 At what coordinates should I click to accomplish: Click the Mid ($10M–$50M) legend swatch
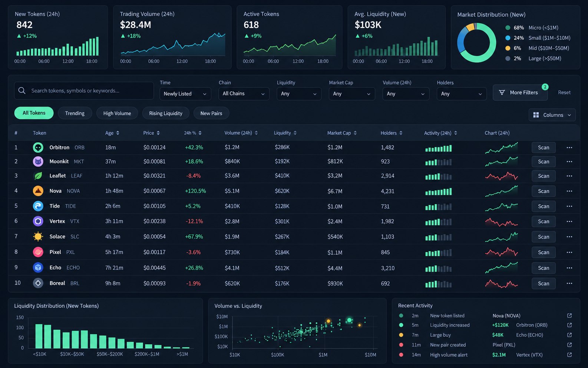(x=508, y=48)
